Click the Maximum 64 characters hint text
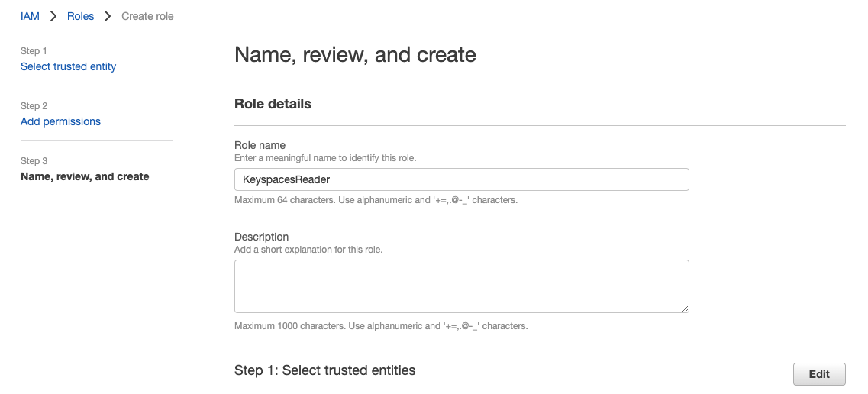Image resolution: width=868 pixels, height=394 pixels. click(376, 200)
